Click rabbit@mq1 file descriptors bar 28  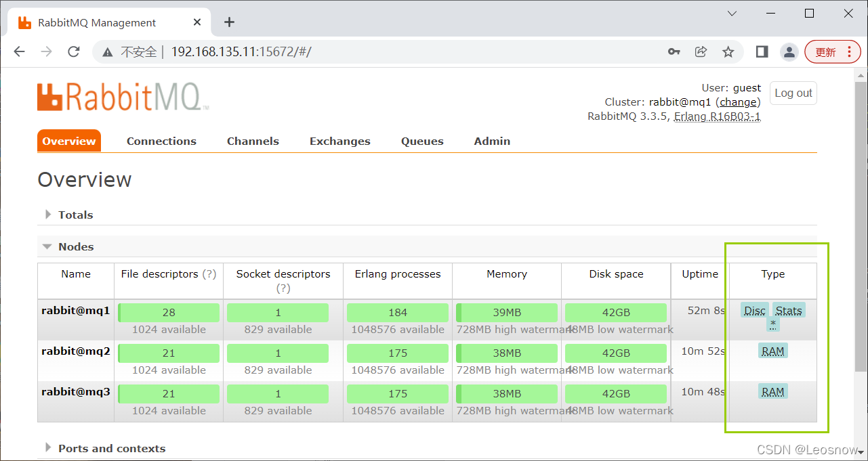(169, 313)
